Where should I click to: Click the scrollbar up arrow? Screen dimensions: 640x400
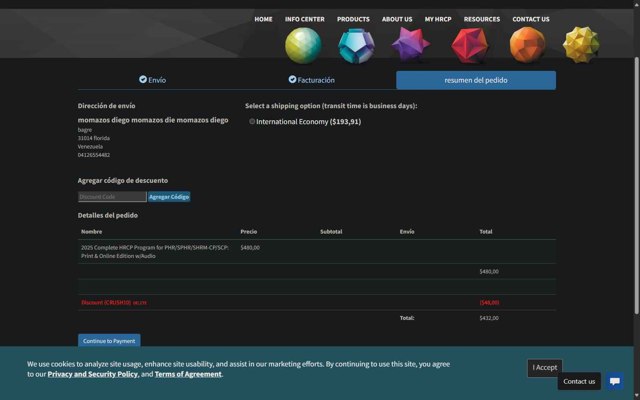click(x=636, y=4)
